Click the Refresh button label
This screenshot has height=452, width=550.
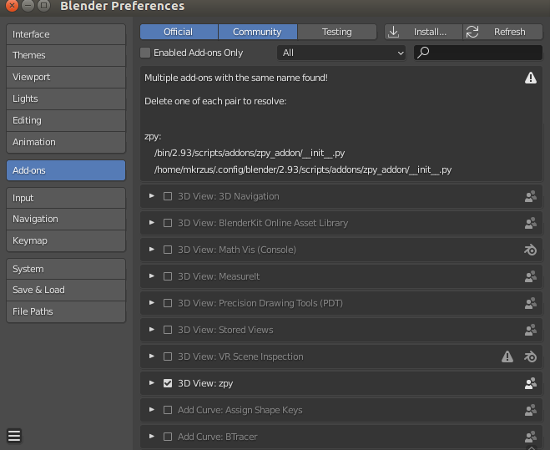(510, 32)
